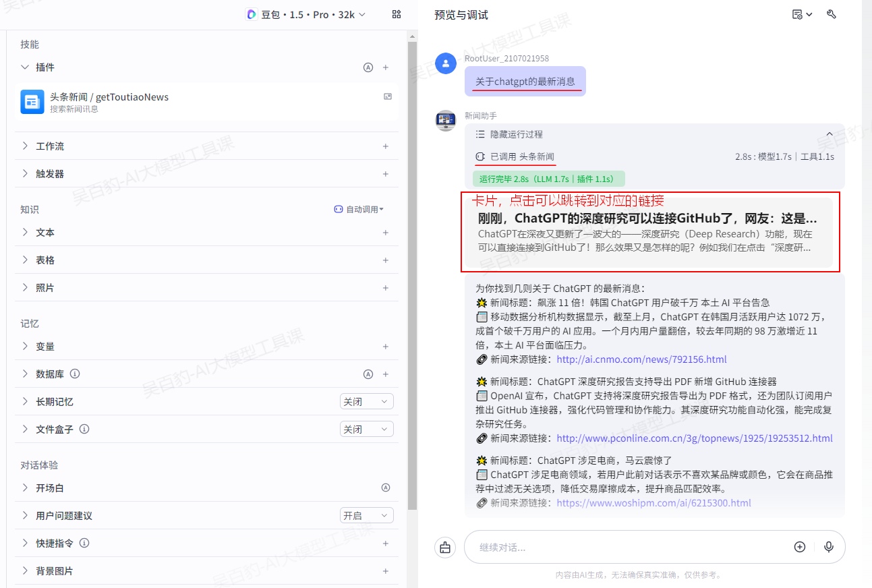
Task: Click the 运行完毕 2.8s status badge
Action: coord(549,179)
